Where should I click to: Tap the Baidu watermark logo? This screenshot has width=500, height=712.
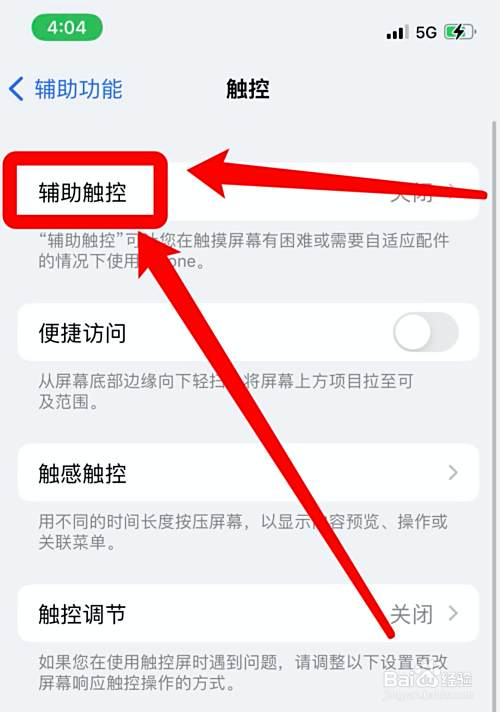click(428, 679)
